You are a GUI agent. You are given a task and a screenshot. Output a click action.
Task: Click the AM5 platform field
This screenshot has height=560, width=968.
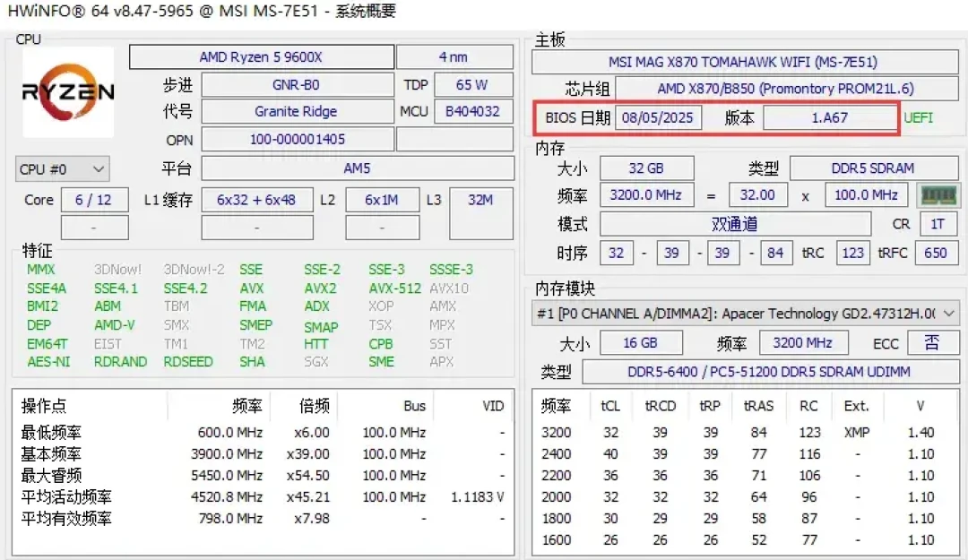pos(358,168)
